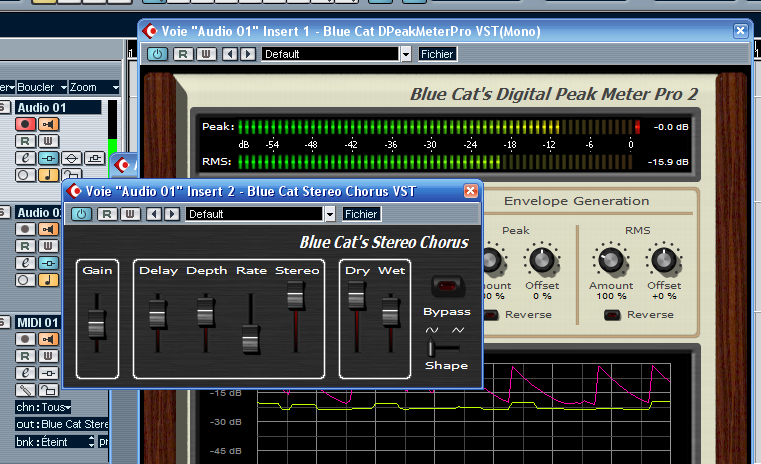Image resolution: width=761 pixels, height=464 pixels.
Task: Click the out: Blue Cat Stere output selector
Action: click(x=62, y=424)
